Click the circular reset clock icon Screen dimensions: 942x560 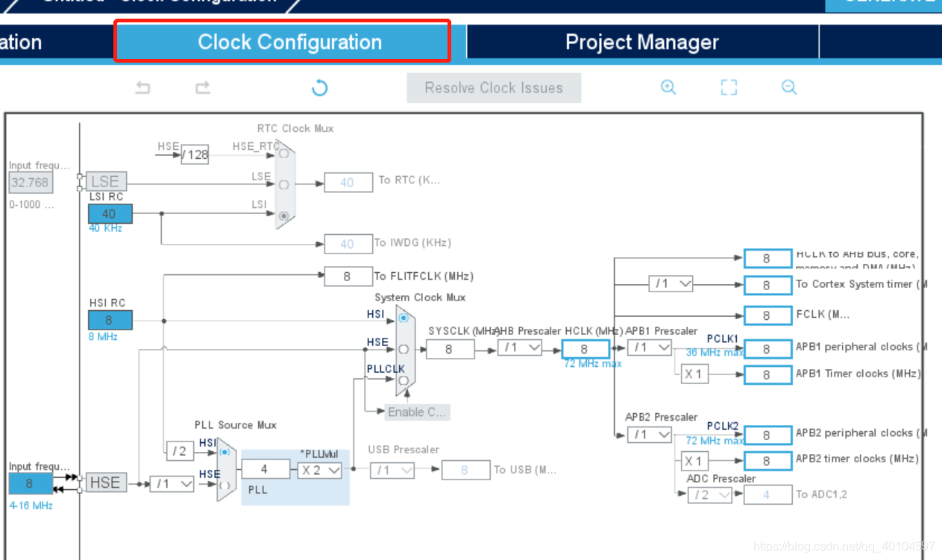pyautogui.click(x=319, y=88)
